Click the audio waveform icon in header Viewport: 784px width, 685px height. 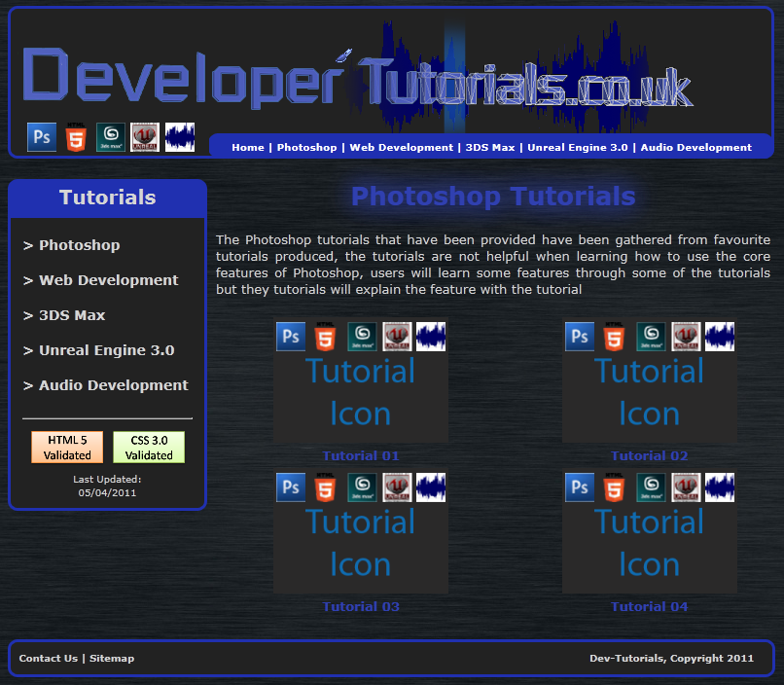(180, 137)
